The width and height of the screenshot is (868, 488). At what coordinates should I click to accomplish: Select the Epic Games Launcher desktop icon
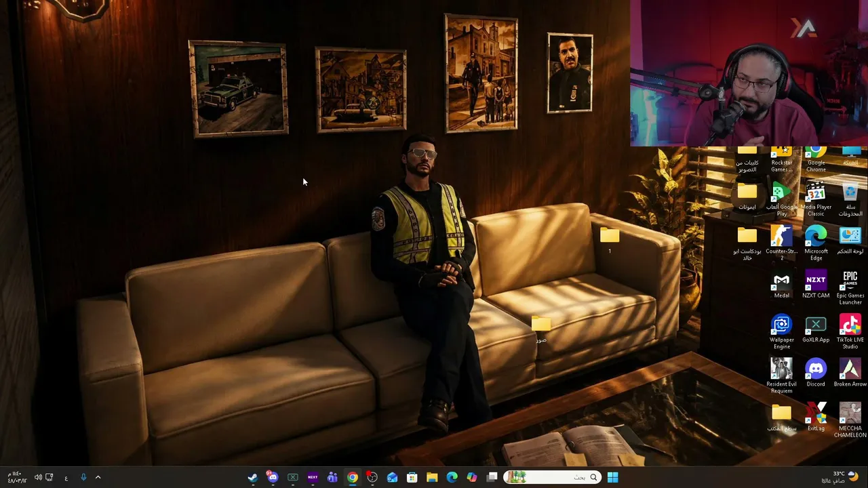(850, 288)
